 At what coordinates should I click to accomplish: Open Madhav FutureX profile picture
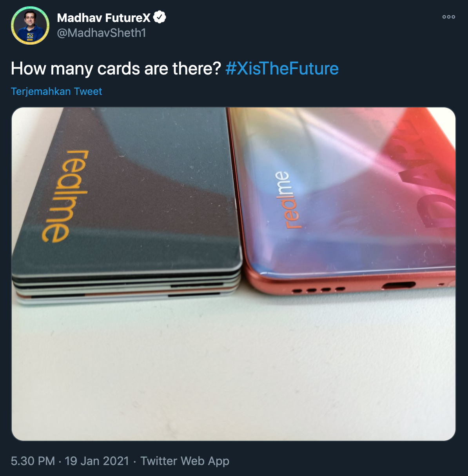[30, 25]
